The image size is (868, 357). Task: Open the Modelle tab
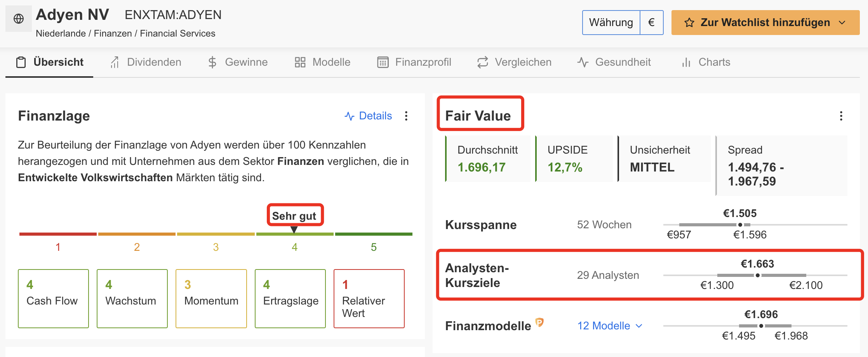(322, 62)
